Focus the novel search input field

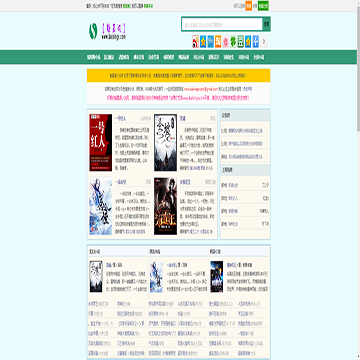(222, 24)
